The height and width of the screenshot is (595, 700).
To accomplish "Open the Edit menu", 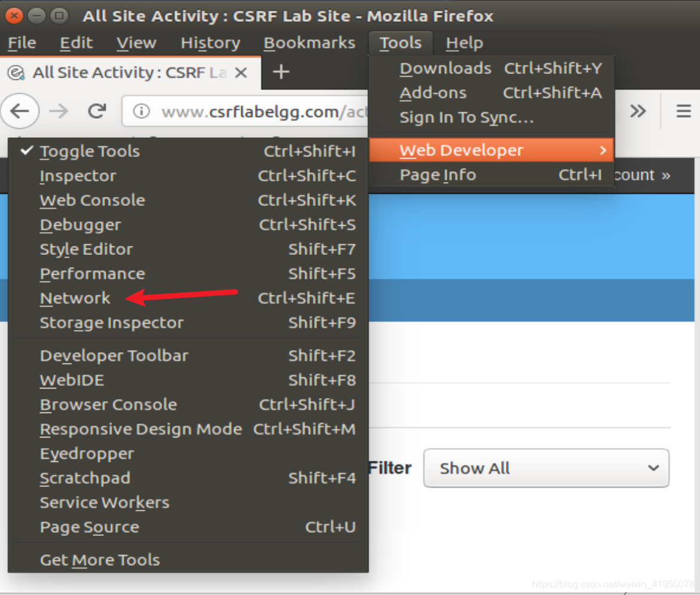I will [76, 43].
